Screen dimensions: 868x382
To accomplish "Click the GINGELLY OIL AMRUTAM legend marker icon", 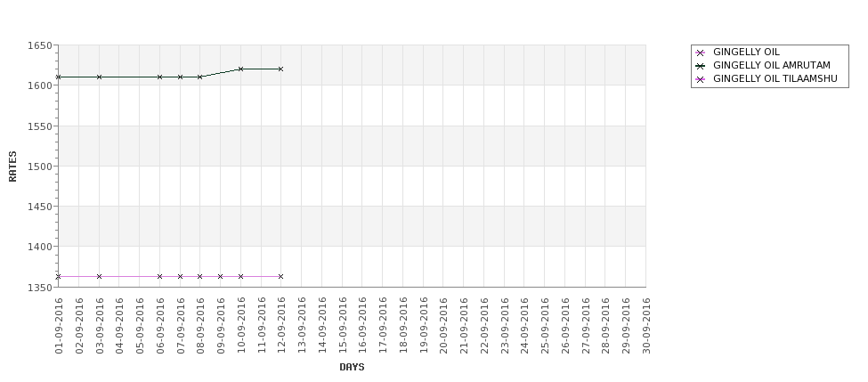I will (701, 66).
